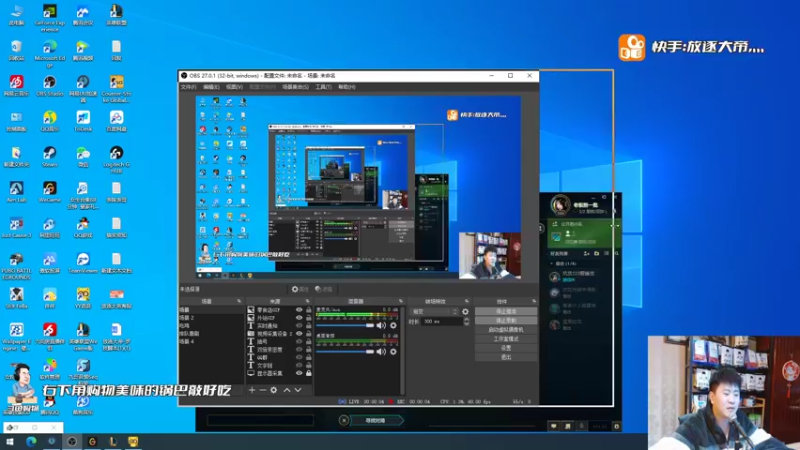Pop out the scene transitions dock

point(466,301)
